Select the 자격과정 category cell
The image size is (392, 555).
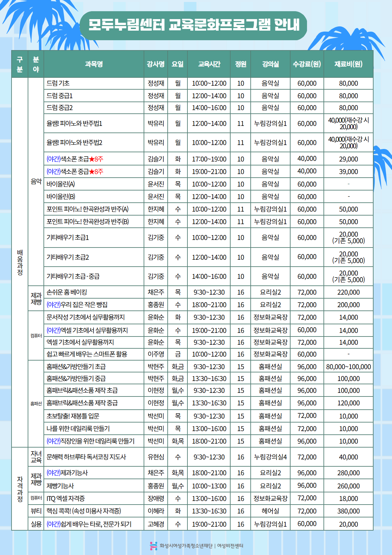[20, 489]
